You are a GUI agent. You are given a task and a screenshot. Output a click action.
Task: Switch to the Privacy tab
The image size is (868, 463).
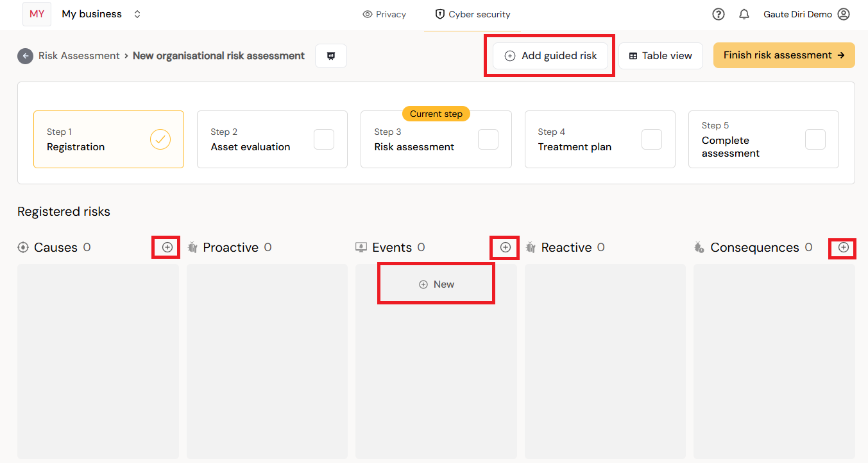384,14
